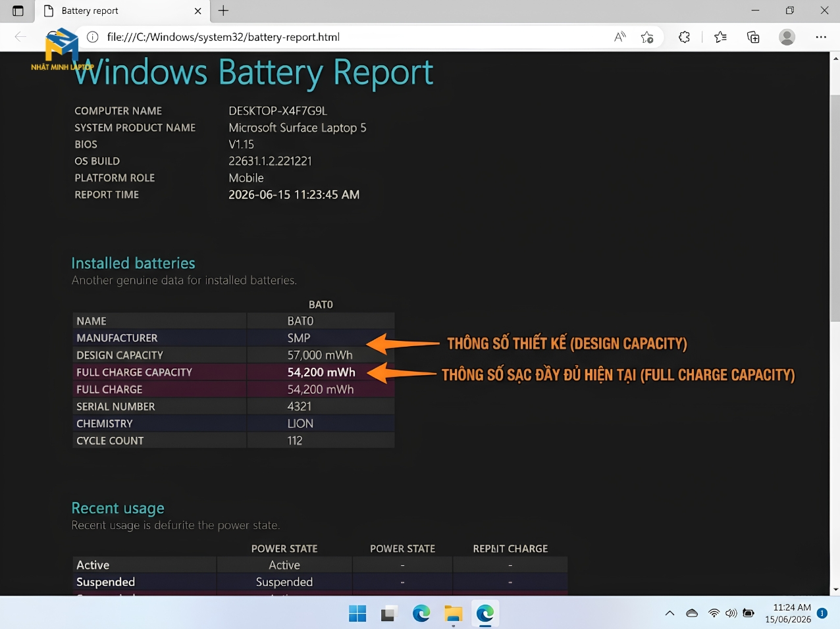Activate the Read aloud icon

pyautogui.click(x=619, y=37)
